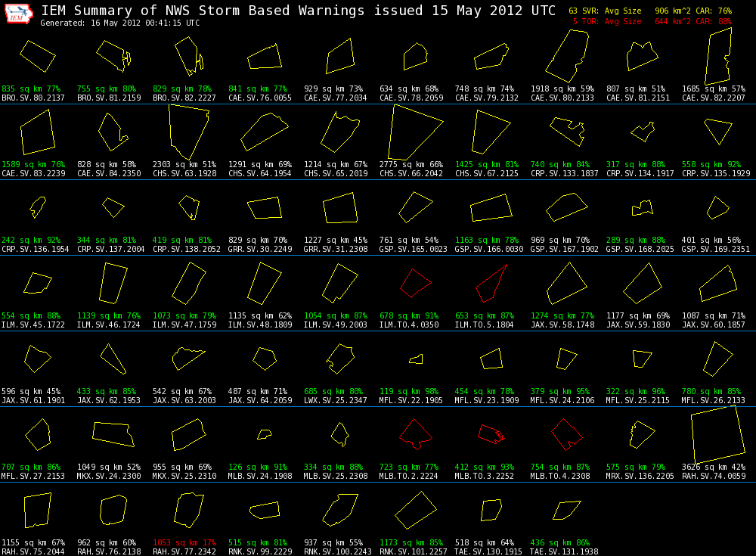Click the IEM logo in the header
Screen dimensions: 756x556
coord(19,14)
